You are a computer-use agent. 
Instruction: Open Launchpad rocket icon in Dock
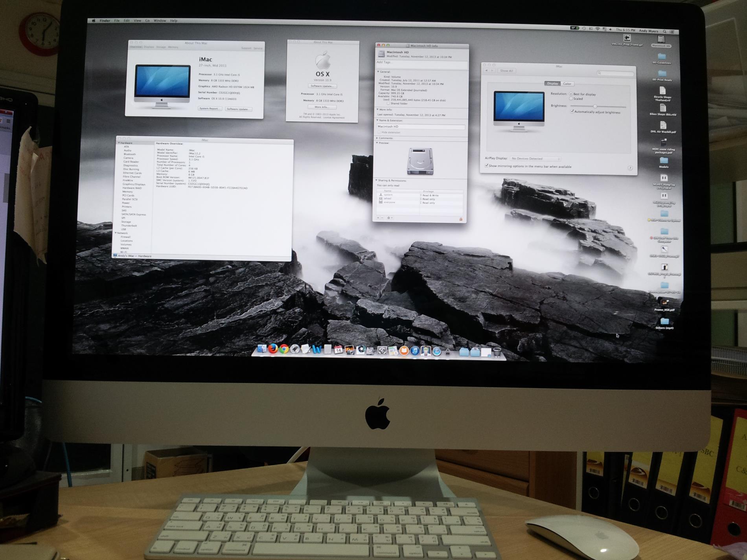tap(294, 349)
